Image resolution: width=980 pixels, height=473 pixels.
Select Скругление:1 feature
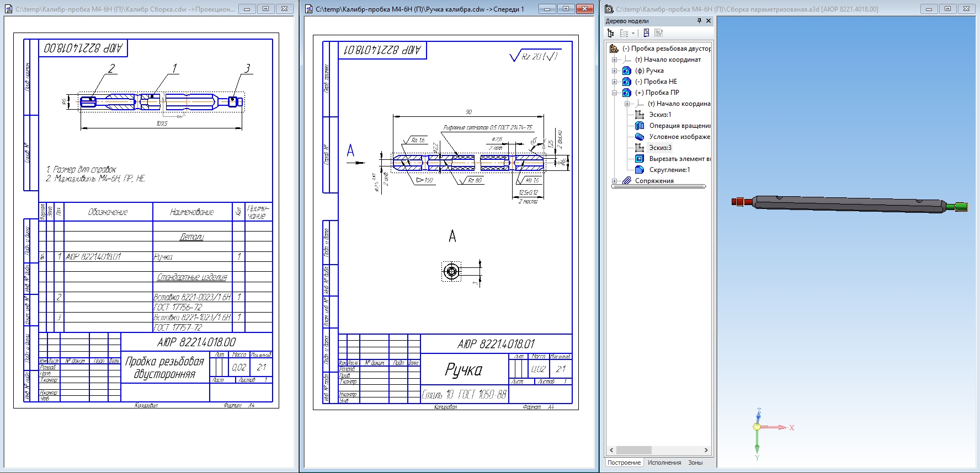[669, 170]
